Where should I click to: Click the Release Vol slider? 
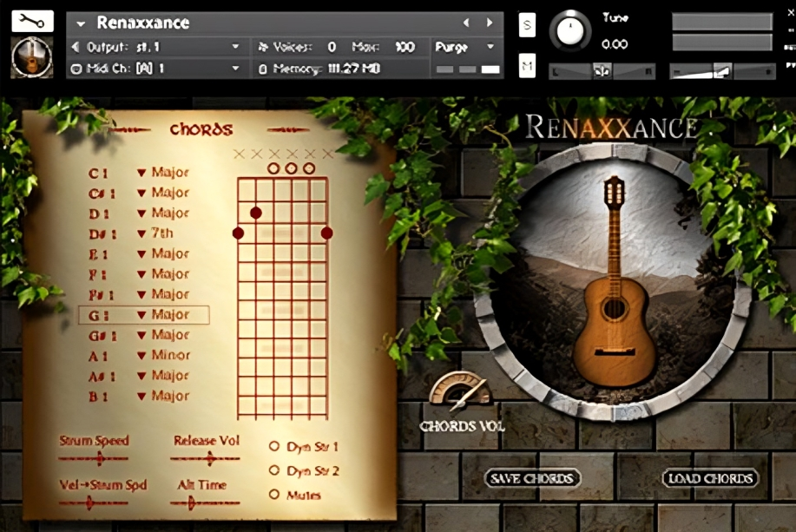click(x=205, y=459)
